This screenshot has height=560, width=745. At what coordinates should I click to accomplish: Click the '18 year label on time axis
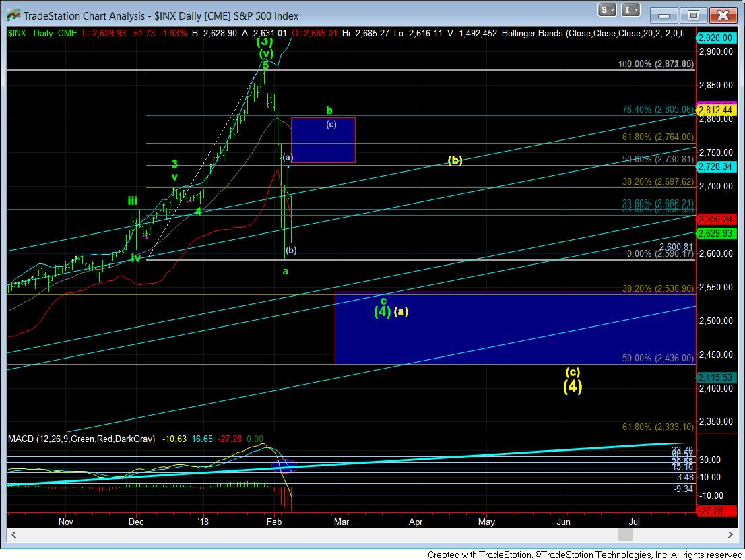(203, 522)
